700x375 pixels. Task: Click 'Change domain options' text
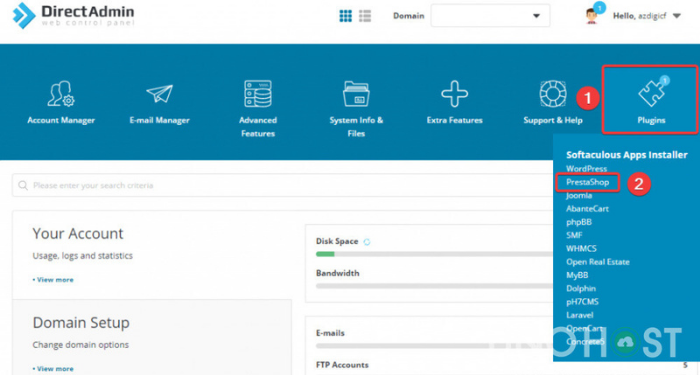80,345
